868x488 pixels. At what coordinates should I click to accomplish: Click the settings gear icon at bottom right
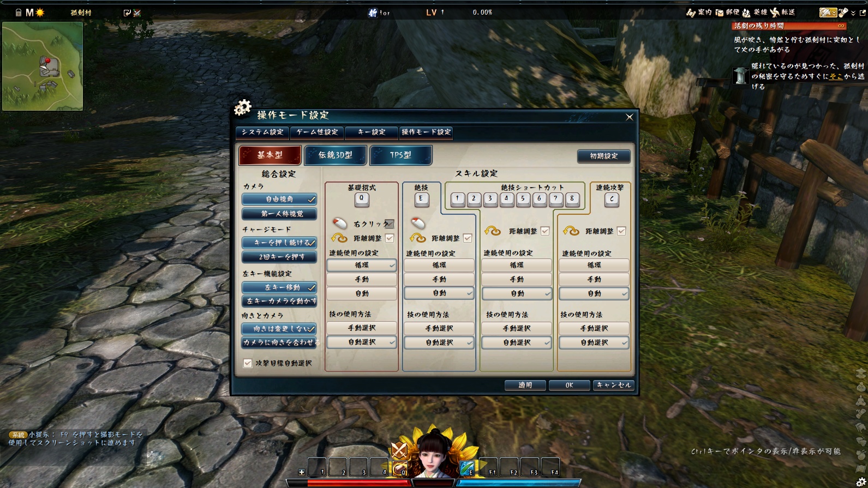(861, 482)
